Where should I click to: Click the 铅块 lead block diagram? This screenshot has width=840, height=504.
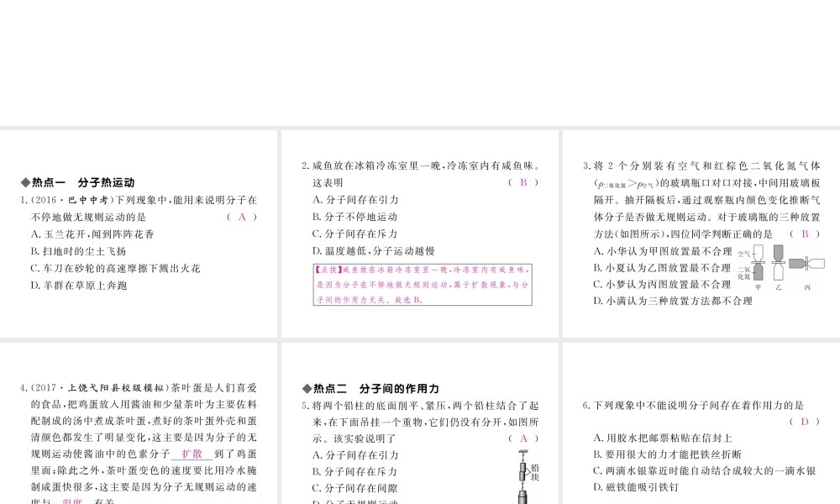coord(528,476)
